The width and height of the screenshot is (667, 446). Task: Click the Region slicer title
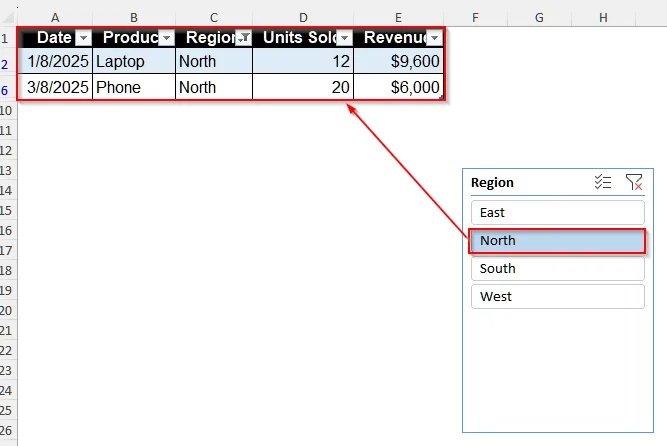point(492,183)
